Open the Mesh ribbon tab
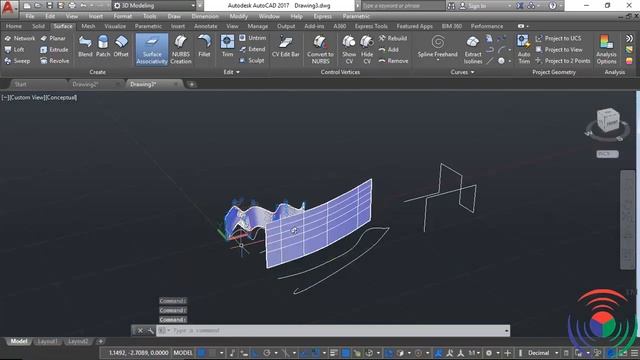 click(88, 26)
